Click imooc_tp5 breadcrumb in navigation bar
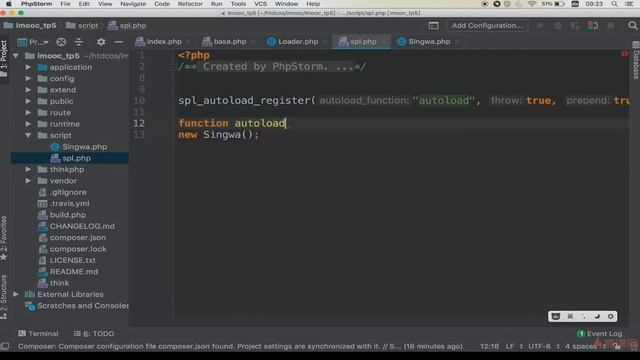 30,25
